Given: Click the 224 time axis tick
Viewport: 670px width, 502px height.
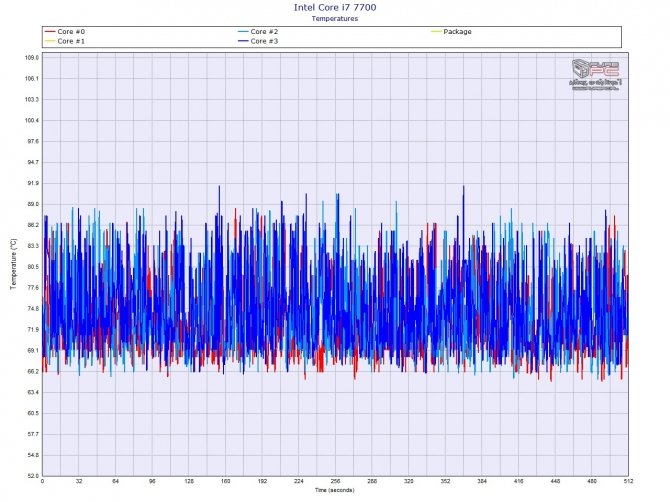Looking at the screenshot, I should 299,481.
